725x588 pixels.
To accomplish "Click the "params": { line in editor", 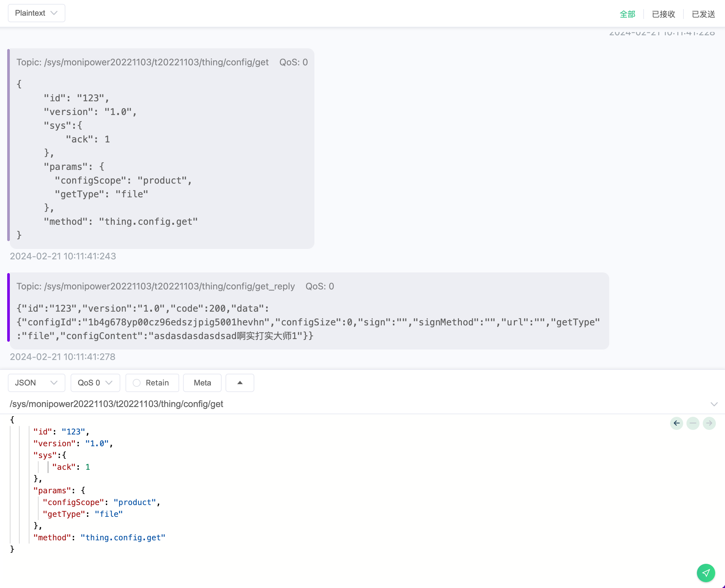I will click(x=59, y=490).
